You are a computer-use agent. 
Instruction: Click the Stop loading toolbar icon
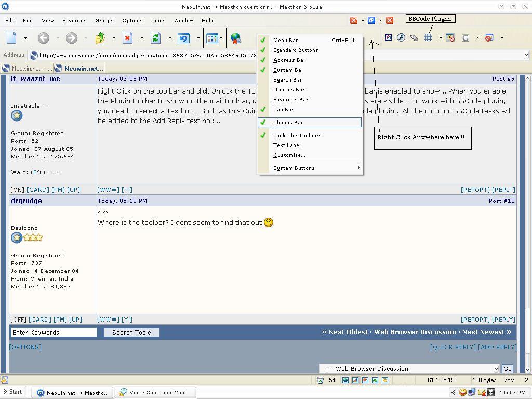[x=128, y=38]
